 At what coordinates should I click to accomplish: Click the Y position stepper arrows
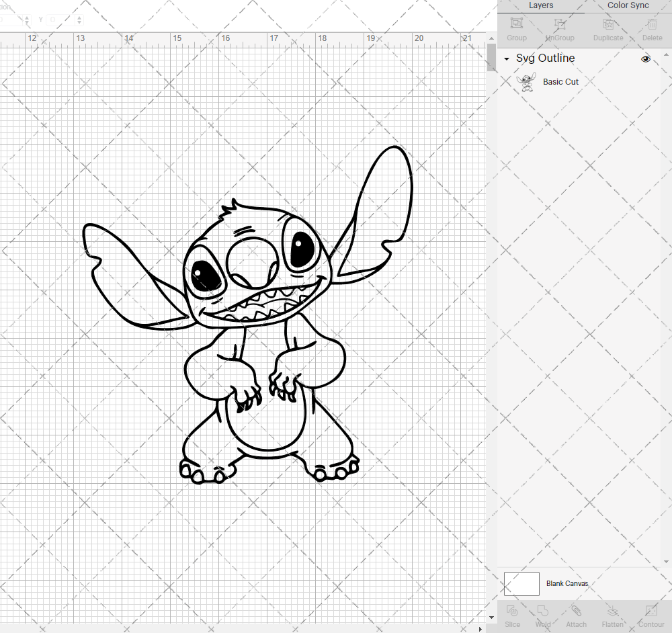79,19
